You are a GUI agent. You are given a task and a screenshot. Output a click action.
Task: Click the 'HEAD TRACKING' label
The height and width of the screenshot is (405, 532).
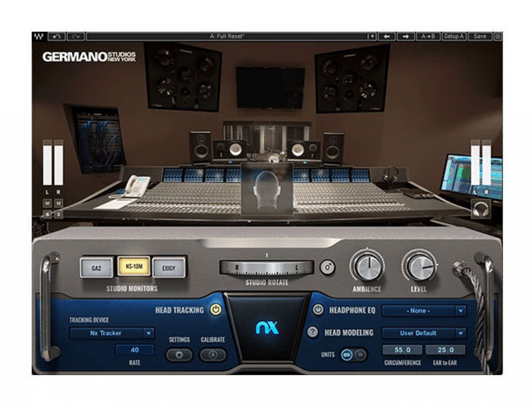pyautogui.click(x=180, y=310)
